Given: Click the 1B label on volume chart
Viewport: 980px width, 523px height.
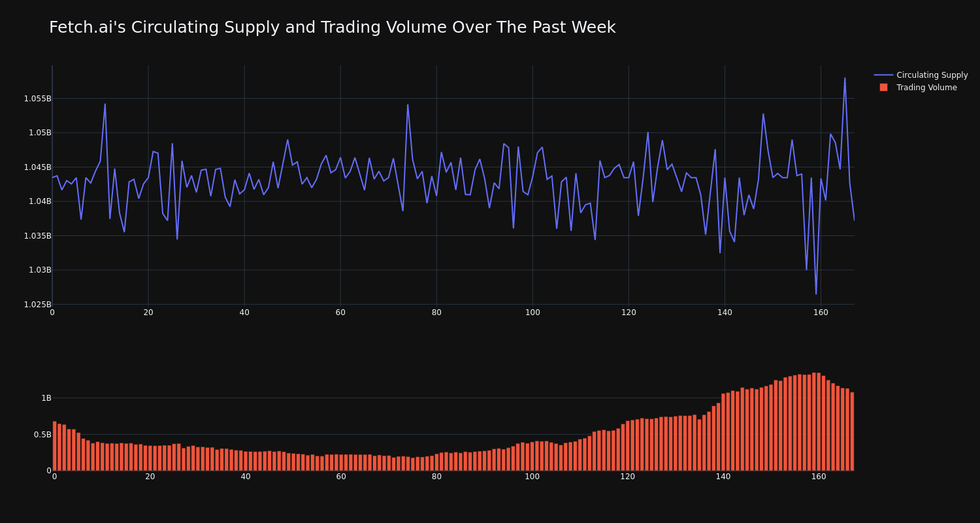Looking at the screenshot, I should [46, 398].
